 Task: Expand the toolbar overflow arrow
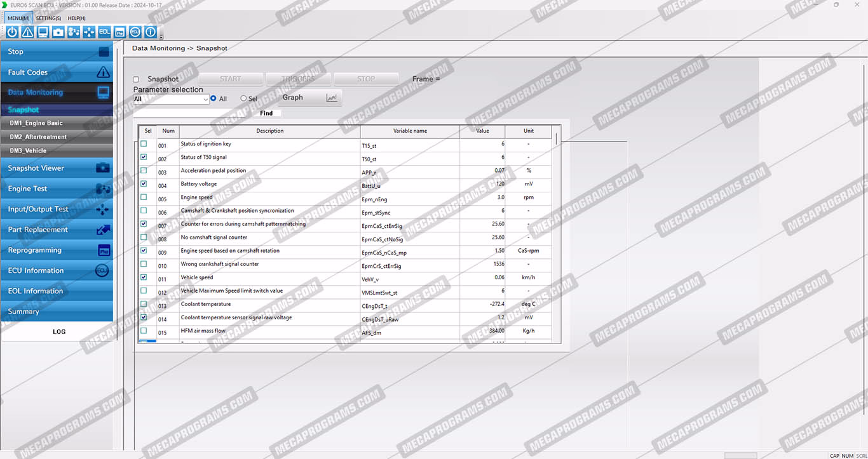point(161,37)
